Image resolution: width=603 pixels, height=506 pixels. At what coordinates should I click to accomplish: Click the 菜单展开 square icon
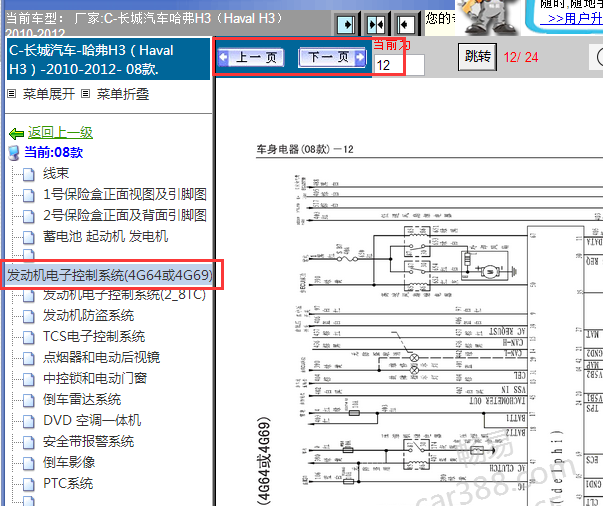pyautogui.click(x=12, y=93)
